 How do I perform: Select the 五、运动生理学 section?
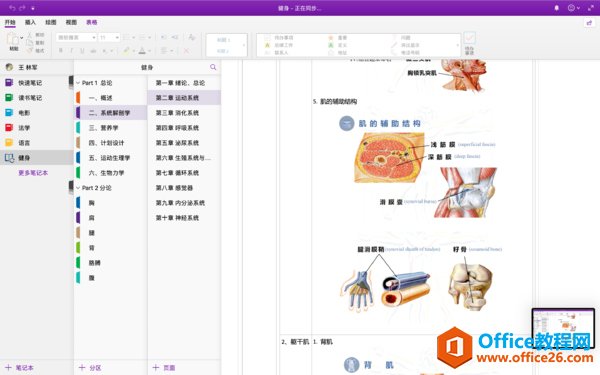(111, 158)
